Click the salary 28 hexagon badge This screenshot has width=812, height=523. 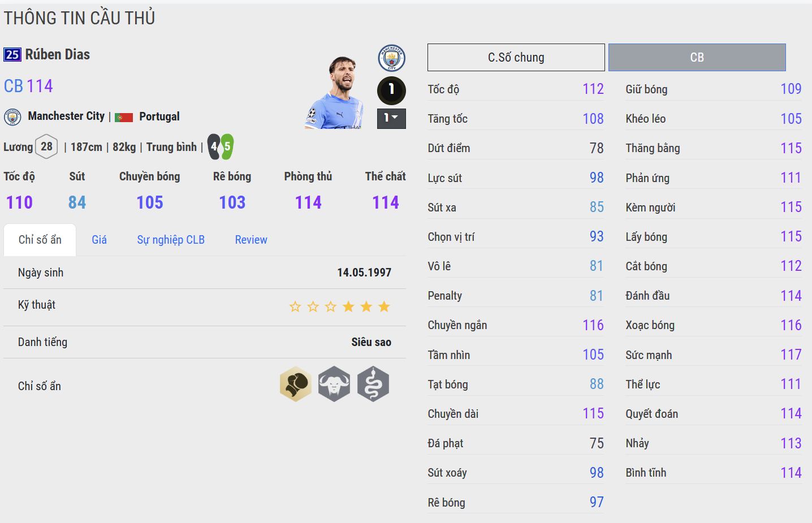[46, 147]
